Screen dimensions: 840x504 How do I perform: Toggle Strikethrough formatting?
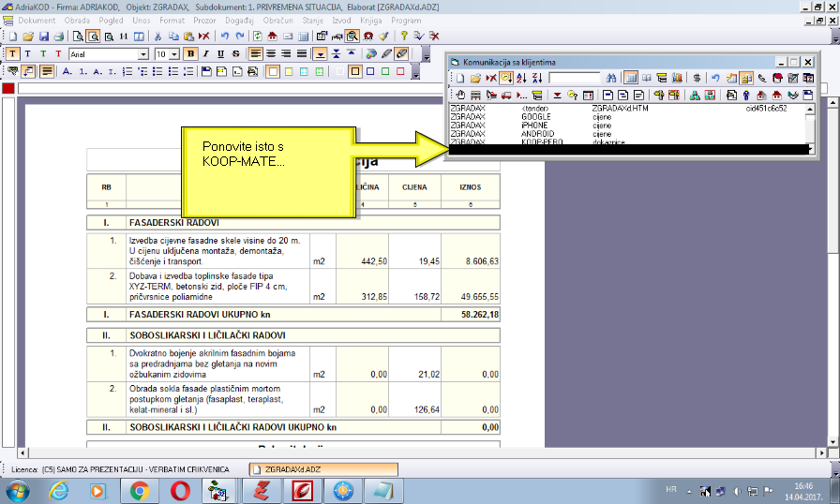(235, 54)
